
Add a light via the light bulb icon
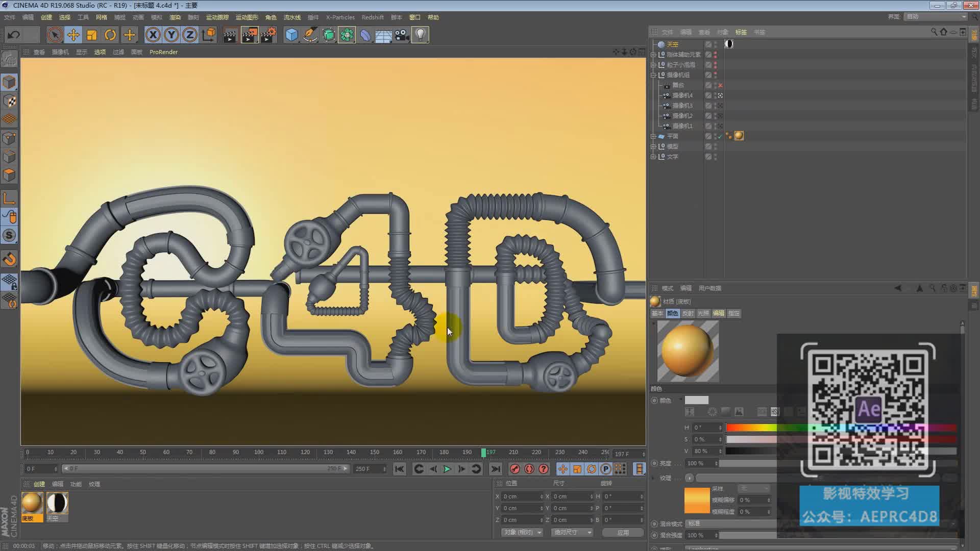(420, 35)
